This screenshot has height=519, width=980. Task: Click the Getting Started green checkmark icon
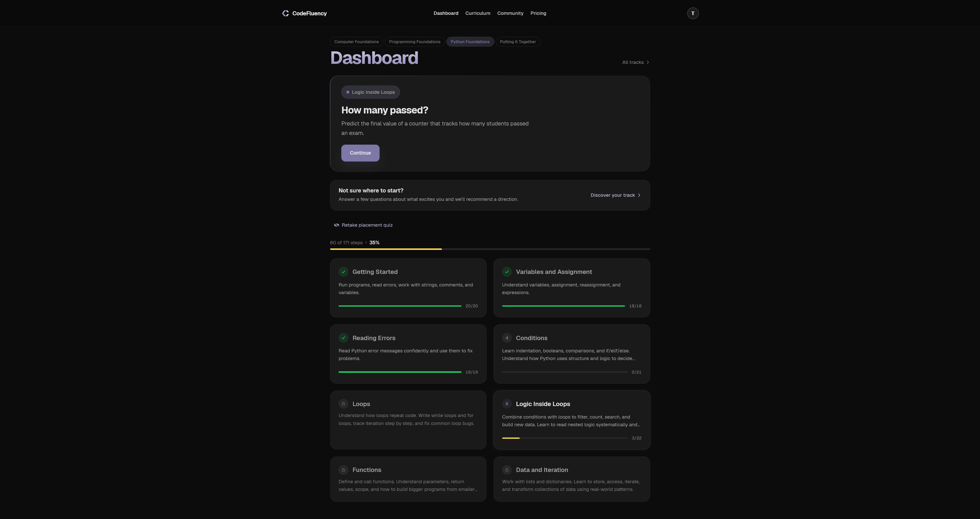(343, 272)
